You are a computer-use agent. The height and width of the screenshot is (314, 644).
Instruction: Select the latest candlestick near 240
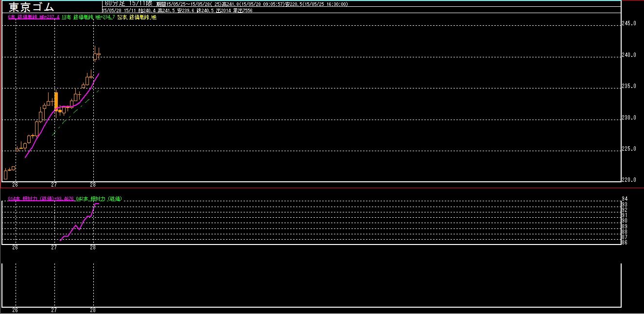[99, 54]
